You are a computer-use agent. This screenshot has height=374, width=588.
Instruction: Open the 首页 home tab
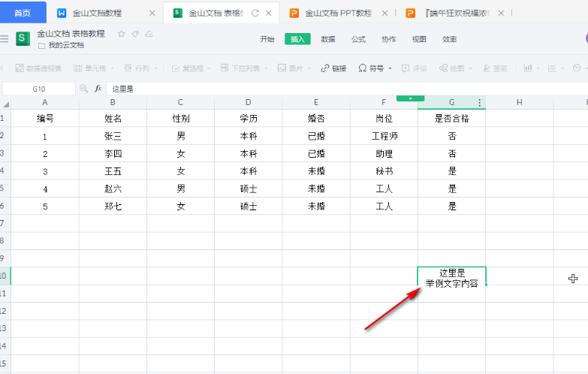[23, 13]
